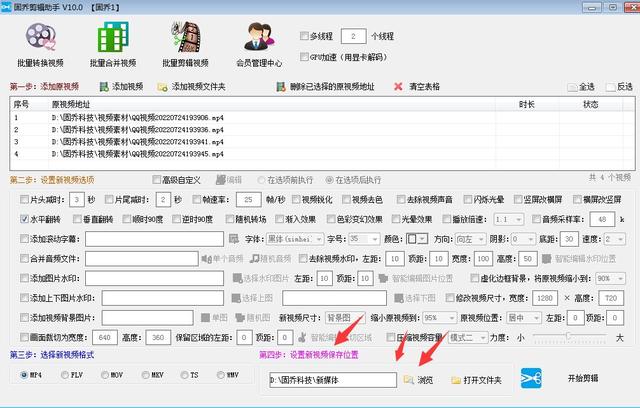The width and height of the screenshot is (640, 408).
Task: Click 打开文件夹 button label
Action: tap(482, 380)
